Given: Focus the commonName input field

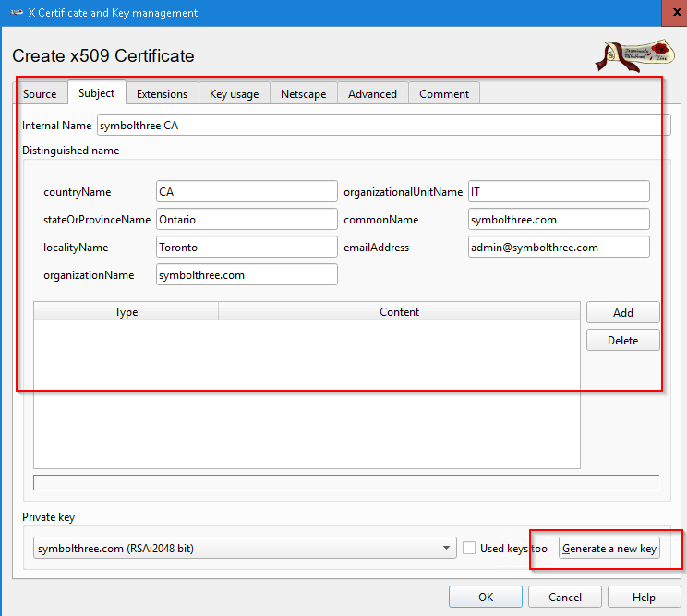Looking at the screenshot, I should (x=559, y=220).
